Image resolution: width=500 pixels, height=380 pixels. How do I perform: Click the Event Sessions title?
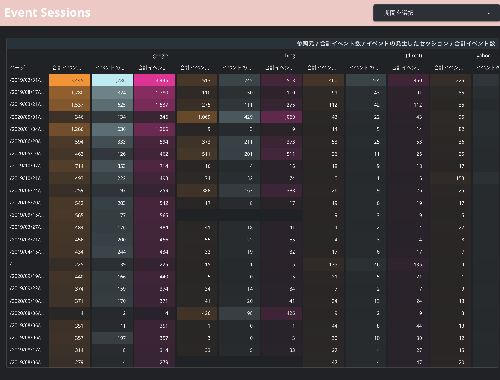tap(47, 13)
